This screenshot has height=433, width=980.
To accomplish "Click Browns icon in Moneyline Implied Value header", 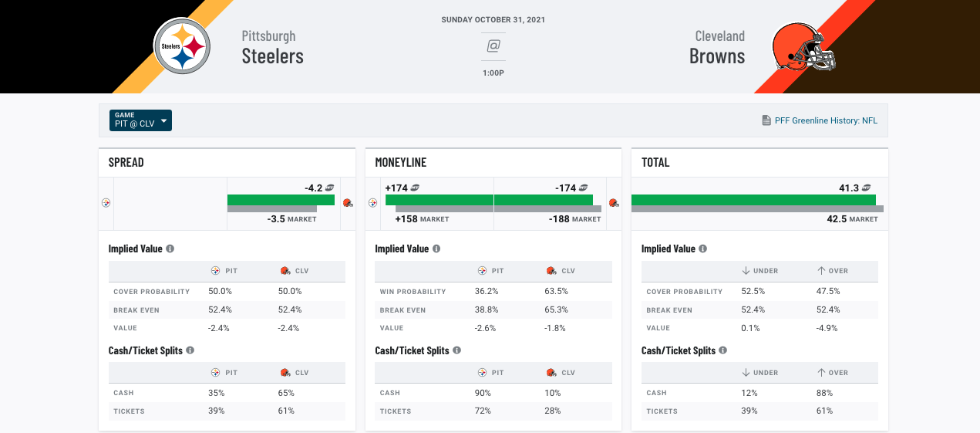I will pyautogui.click(x=551, y=271).
